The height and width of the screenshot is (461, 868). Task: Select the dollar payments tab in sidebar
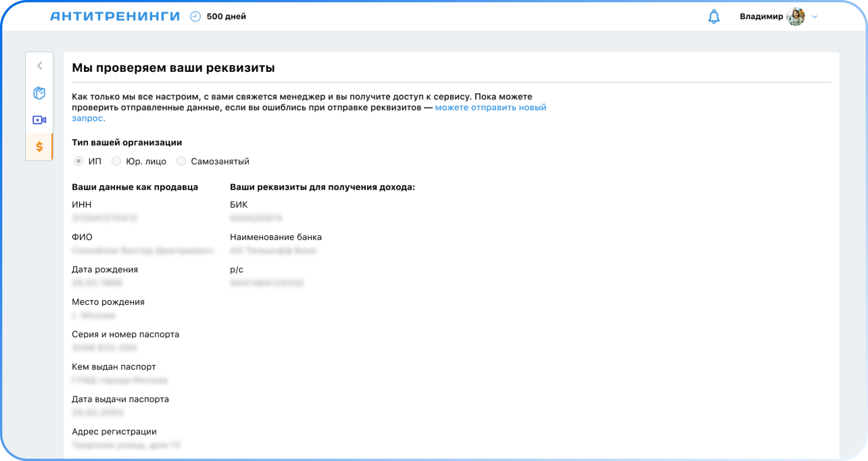point(39,147)
